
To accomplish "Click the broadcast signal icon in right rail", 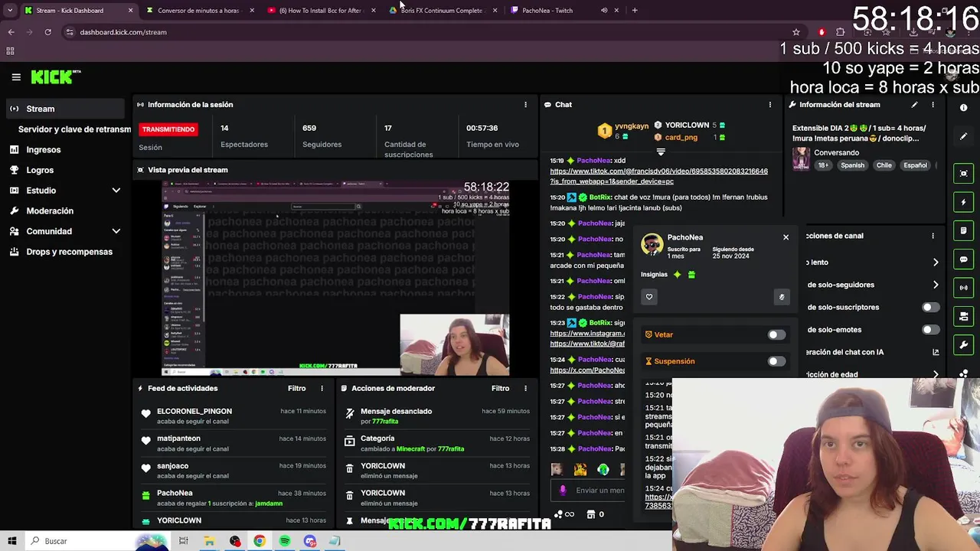I will tap(964, 288).
